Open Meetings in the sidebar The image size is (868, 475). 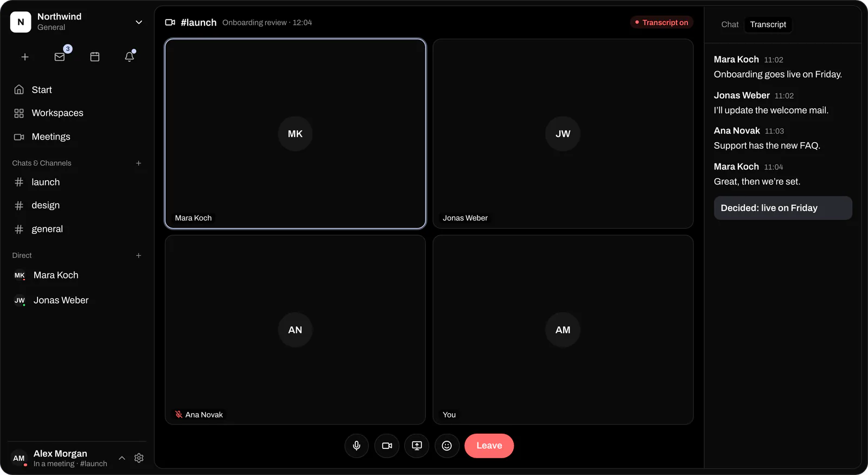(x=77, y=137)
